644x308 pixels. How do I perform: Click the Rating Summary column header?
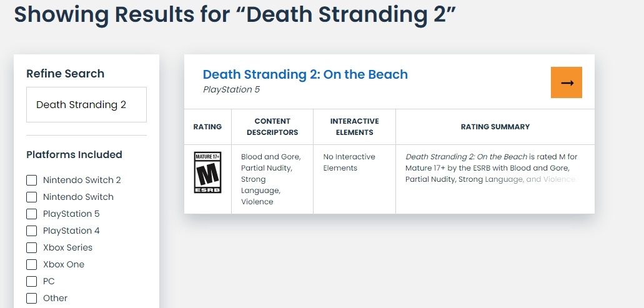point(495,127)
